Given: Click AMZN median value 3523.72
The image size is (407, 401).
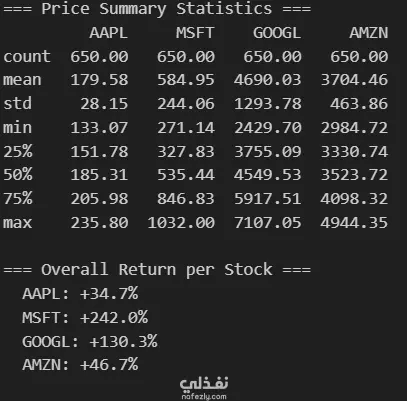Looking at the screenshot, I should point(354,175).
